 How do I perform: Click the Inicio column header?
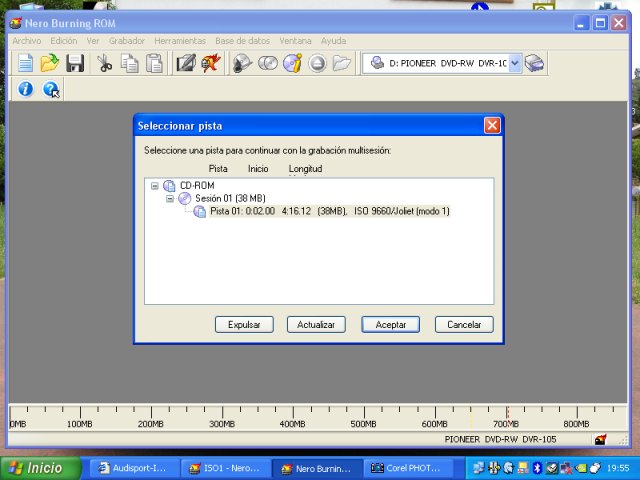[x=258, y=169]
